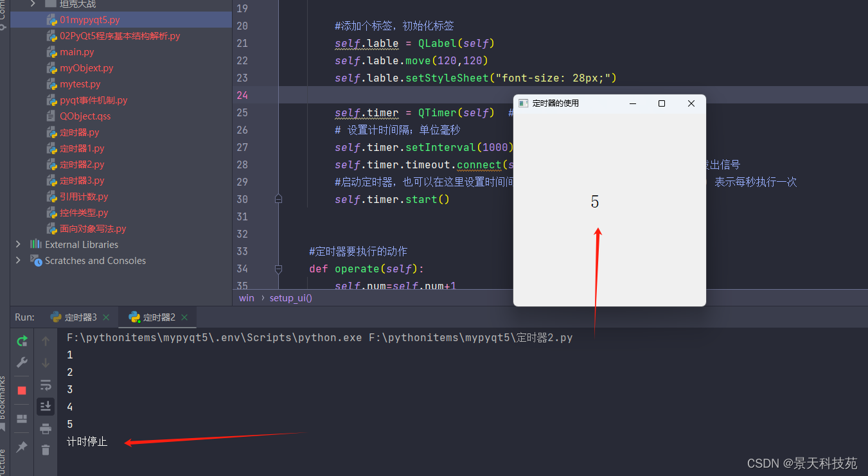
Task: Expand the External Libraries node
Action: [18, 244]
